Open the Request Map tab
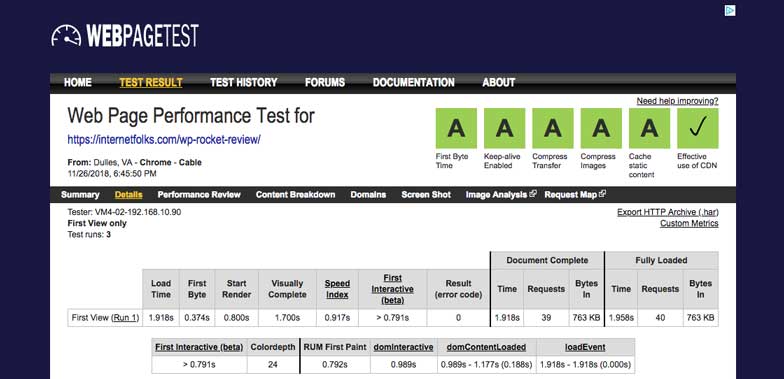The height and width of the screenshot is (379, 784). pyautogui.click(x=570, y=194)
